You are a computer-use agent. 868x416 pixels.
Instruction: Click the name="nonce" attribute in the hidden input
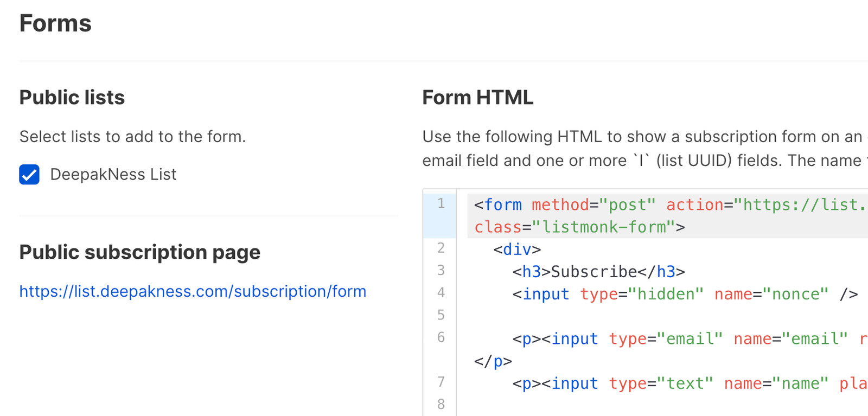pos(771,294)
